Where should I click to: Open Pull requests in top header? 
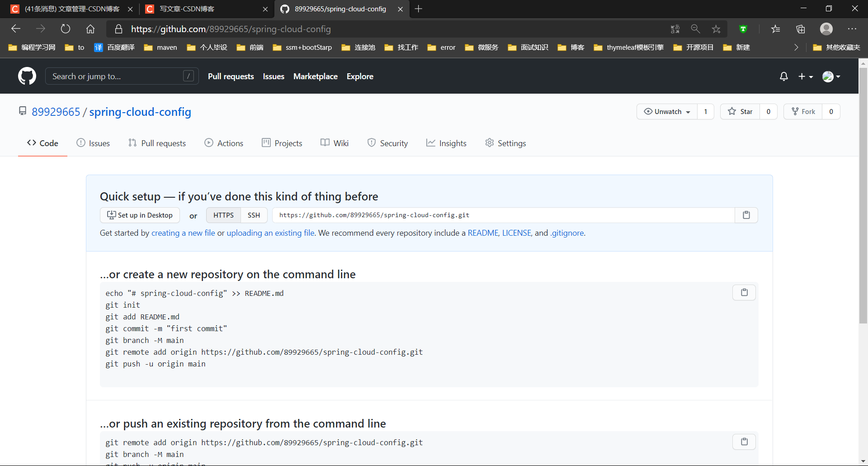point(231,76)
